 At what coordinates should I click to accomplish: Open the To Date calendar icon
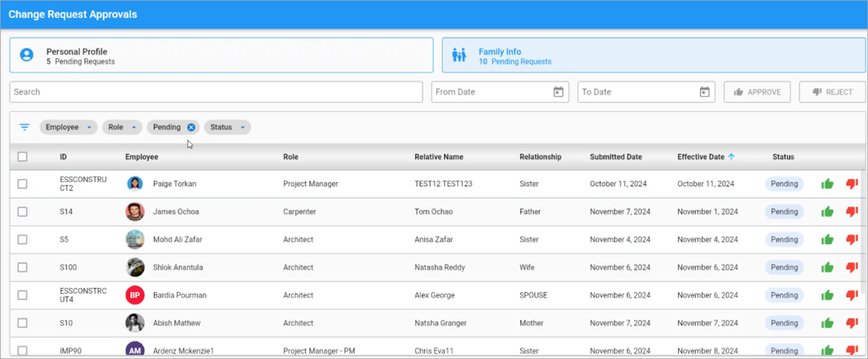704,92
